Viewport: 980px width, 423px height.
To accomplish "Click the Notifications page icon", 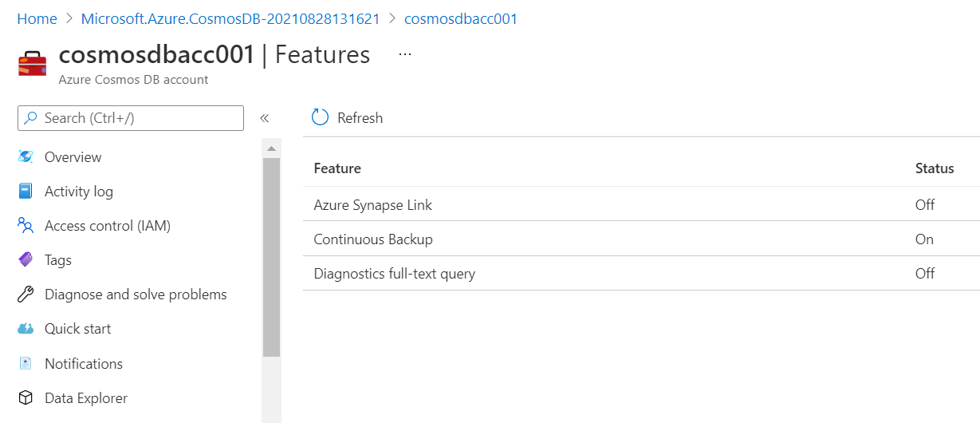I will point(26,364).
